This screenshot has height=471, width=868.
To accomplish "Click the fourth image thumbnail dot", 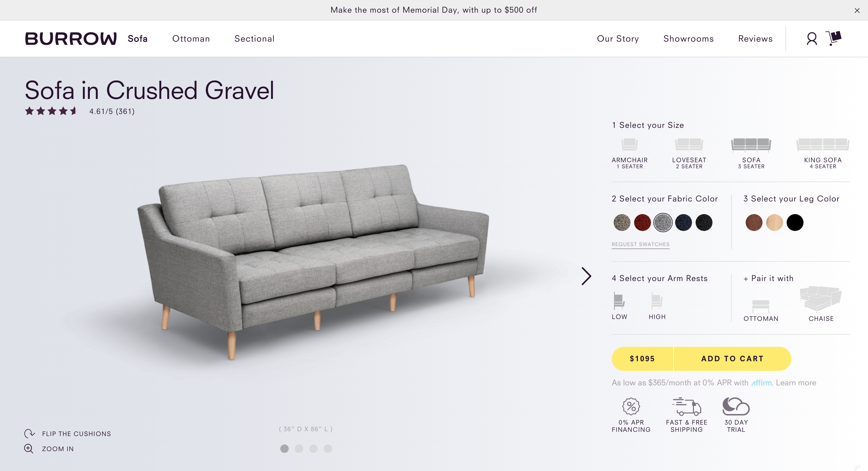I will [x=327, y=448].
